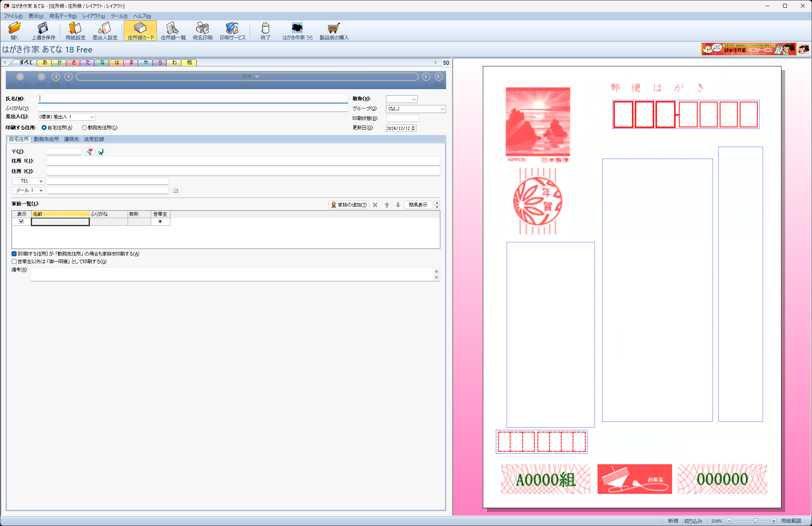
Task: Adjust the zoom slider in status bar
Action: 755,521
